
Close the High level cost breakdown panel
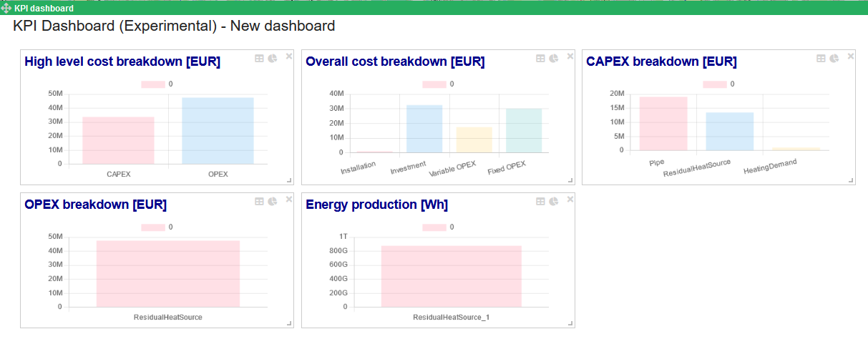pos(289,56)
